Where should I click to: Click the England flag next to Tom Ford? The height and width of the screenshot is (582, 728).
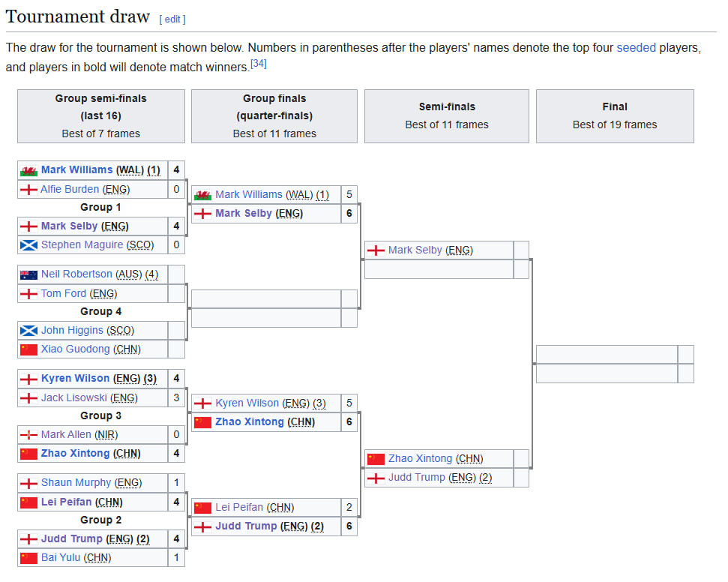[28, 294]
